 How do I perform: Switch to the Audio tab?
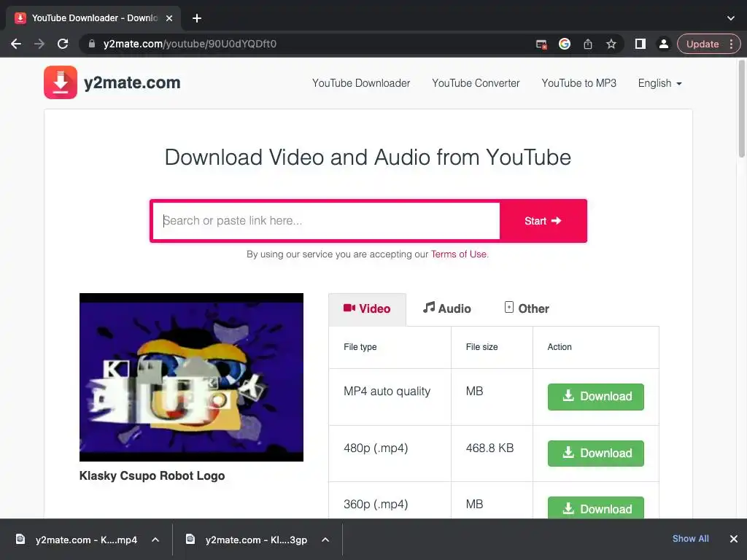[x=447, y=308]
